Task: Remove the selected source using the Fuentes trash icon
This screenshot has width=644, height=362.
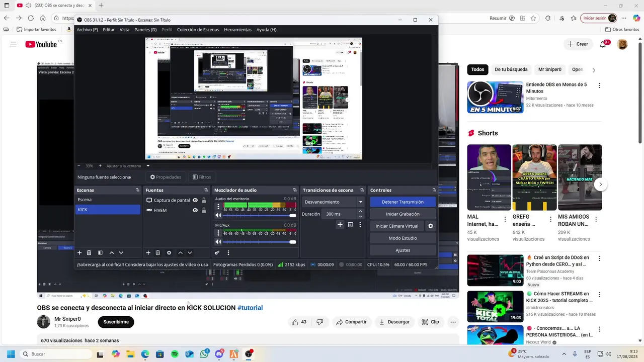Action: (157, 253)
